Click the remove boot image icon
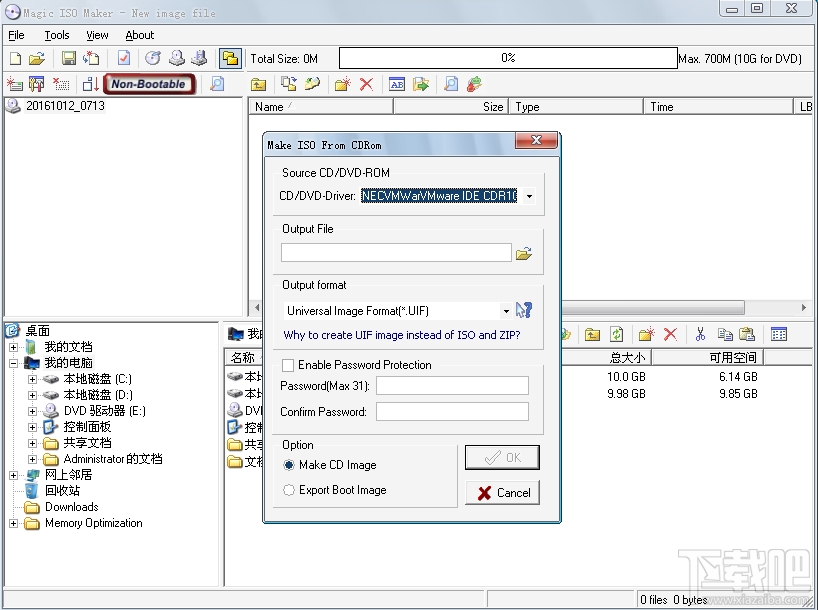Image resolution: width=818 pixels, height=610 pixels. tap(61, 83)
